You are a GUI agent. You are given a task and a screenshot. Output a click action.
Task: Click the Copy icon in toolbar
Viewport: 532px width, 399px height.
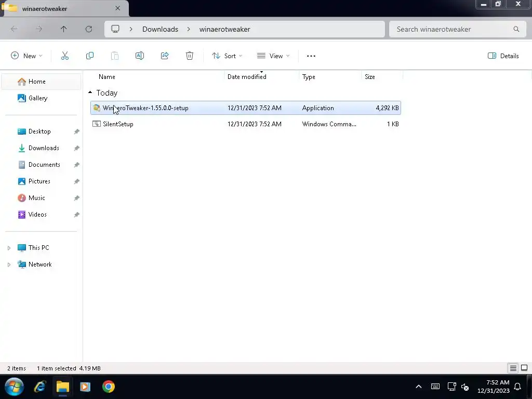[x=89, y=56]
